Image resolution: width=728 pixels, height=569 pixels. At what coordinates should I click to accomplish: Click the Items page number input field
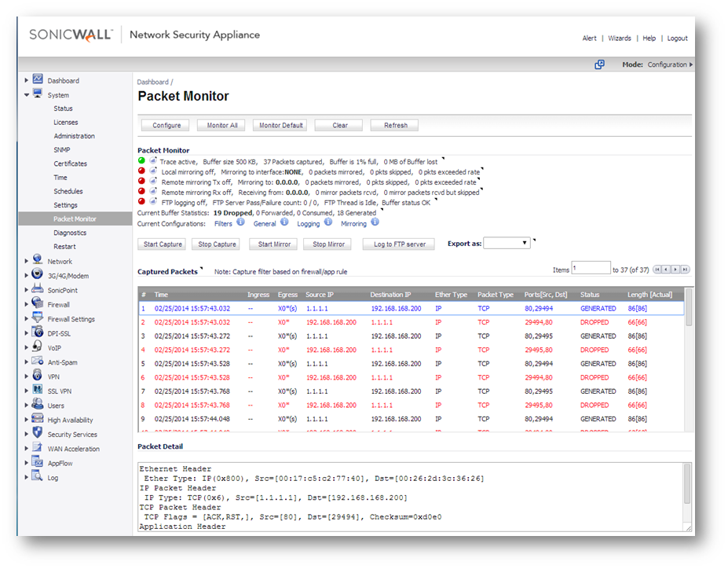tap(591, 269)
